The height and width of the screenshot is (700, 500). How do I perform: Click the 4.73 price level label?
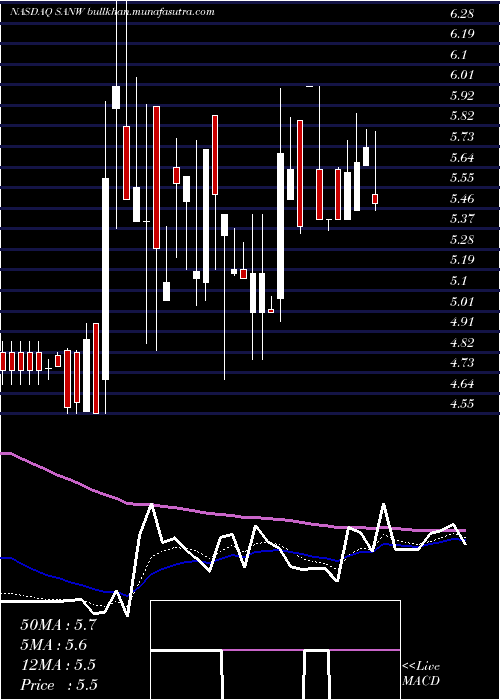(x=462, y=363)
